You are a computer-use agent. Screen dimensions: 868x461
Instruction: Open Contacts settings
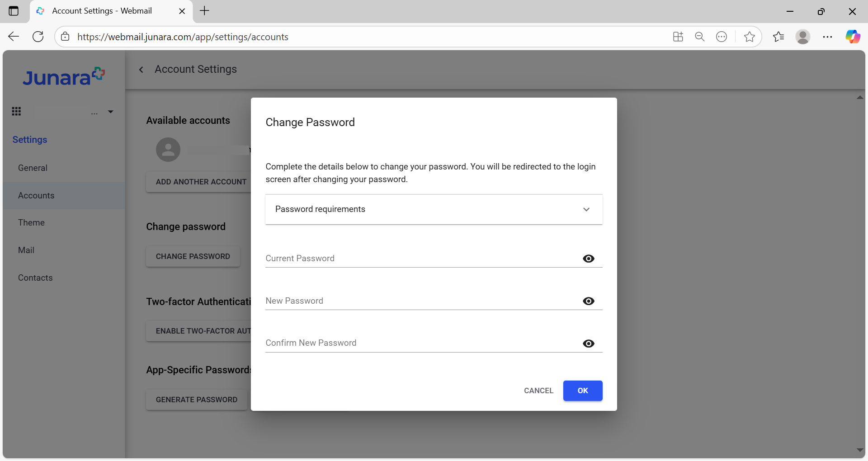pyautogui.click(x=64, y=278)
